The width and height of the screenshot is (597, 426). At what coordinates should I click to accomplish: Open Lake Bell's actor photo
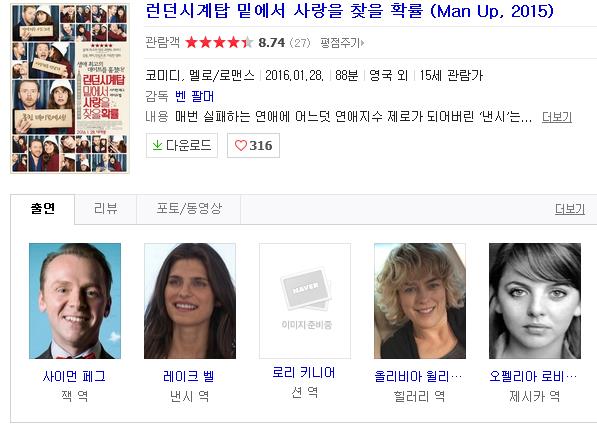[190, 301]
